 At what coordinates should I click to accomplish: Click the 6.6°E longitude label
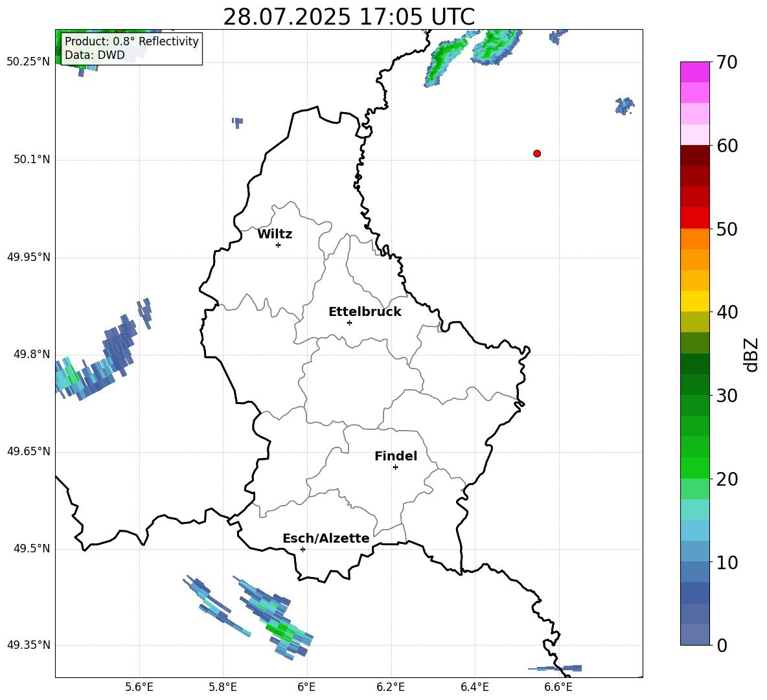click(x=558, y=687)
